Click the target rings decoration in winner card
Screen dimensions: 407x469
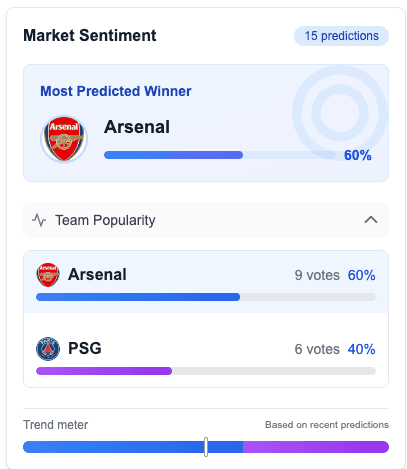(x=340, y=113)
